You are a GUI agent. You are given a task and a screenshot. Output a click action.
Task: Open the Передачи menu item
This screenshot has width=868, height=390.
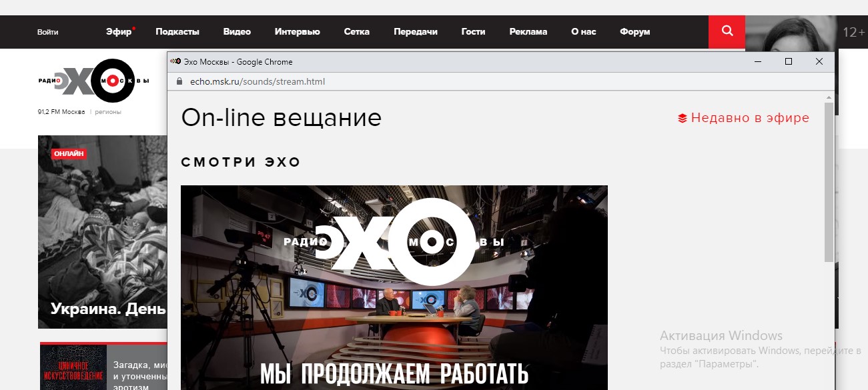(416, 31)
